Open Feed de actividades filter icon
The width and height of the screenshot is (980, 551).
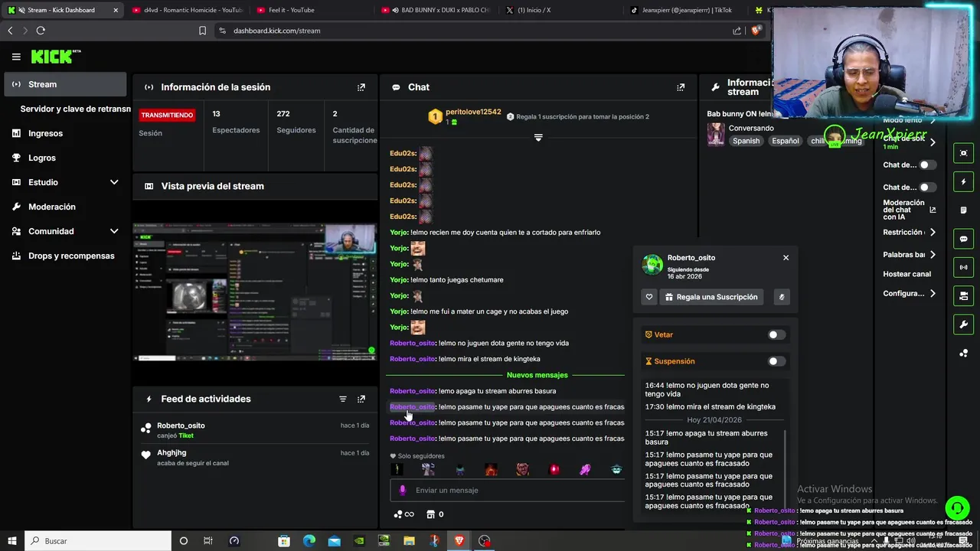(x=343, y=399)
